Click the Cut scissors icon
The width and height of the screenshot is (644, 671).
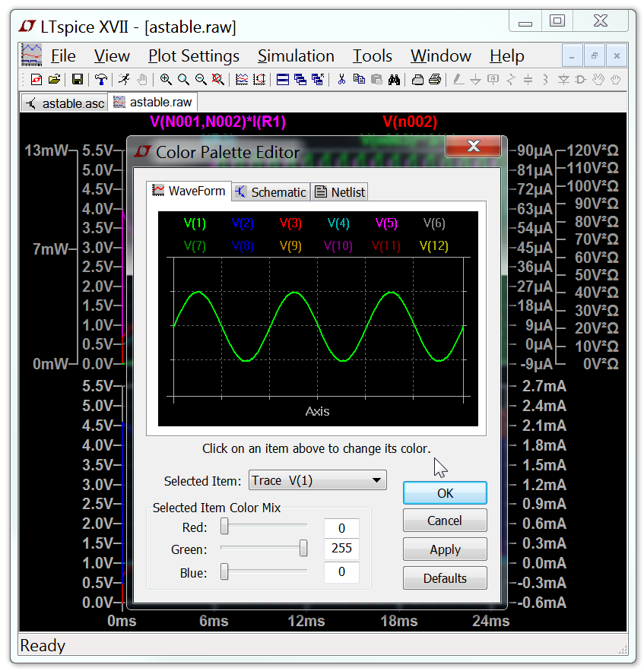[x=341, y=79]
